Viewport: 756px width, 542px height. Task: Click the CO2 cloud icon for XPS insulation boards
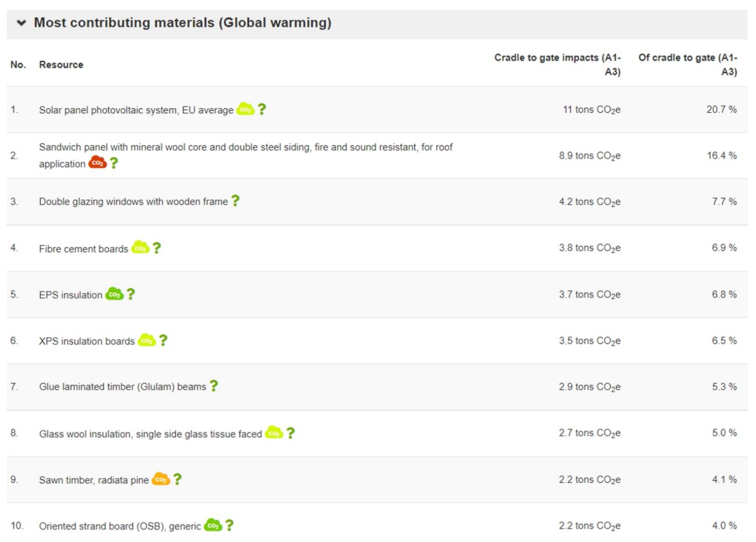click(x=147, y=340)
